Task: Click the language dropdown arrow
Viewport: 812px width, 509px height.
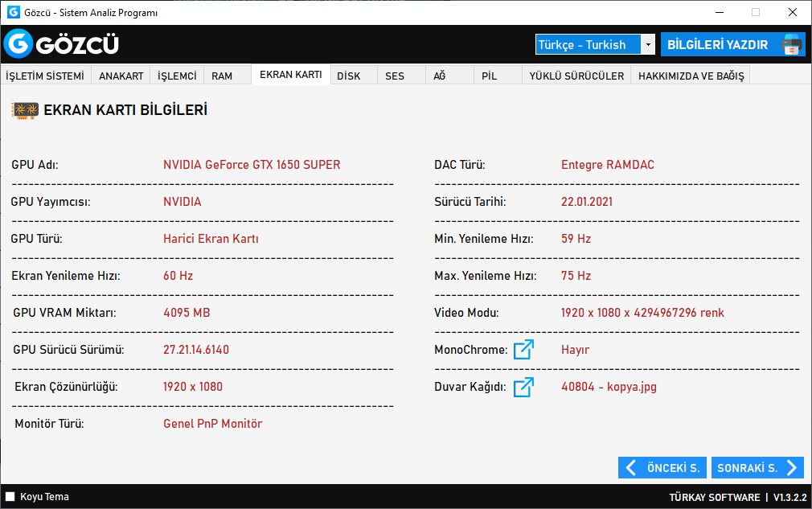Action: coord(648,44)
